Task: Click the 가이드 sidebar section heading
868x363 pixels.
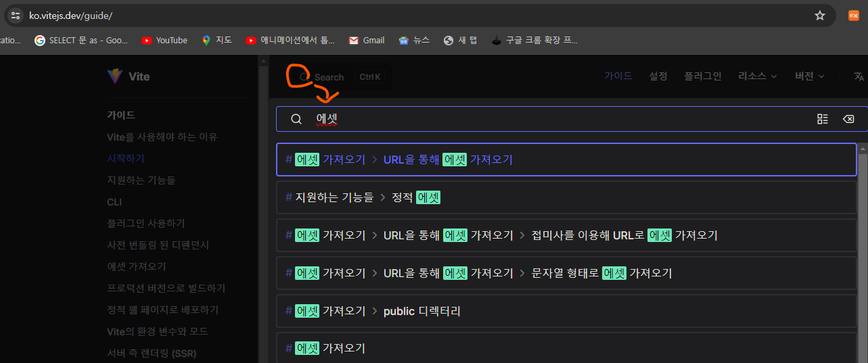Action: tap(121, 115)
